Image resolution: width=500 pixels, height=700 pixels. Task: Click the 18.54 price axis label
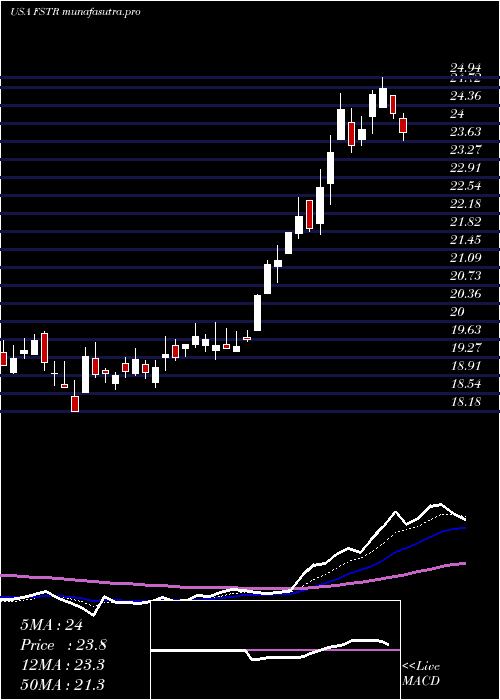click(x=466, y=384)
